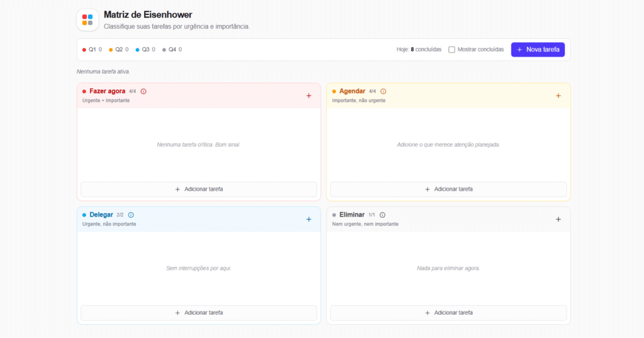Click the Eisenhower matrix app logo

(87, 20)
